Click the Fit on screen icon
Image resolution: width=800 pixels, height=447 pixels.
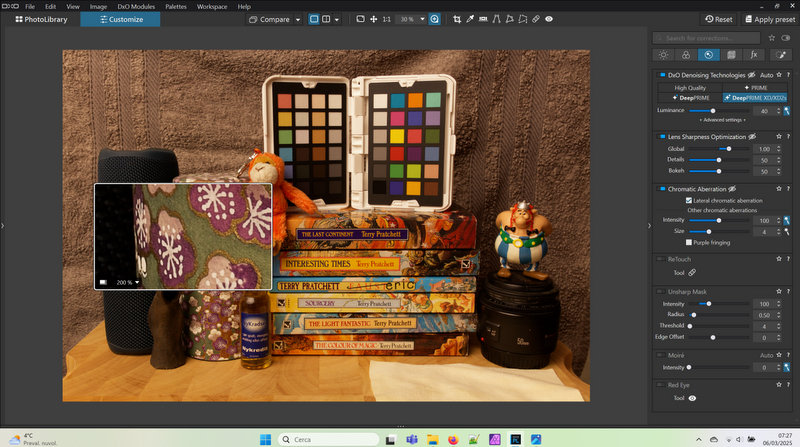(x=360, y=19)
